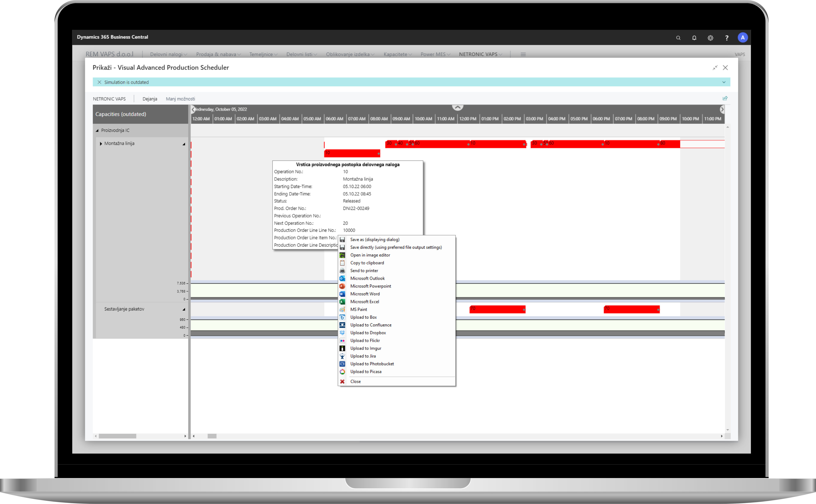Open the Kapacitete dropdown

(398, 54)
